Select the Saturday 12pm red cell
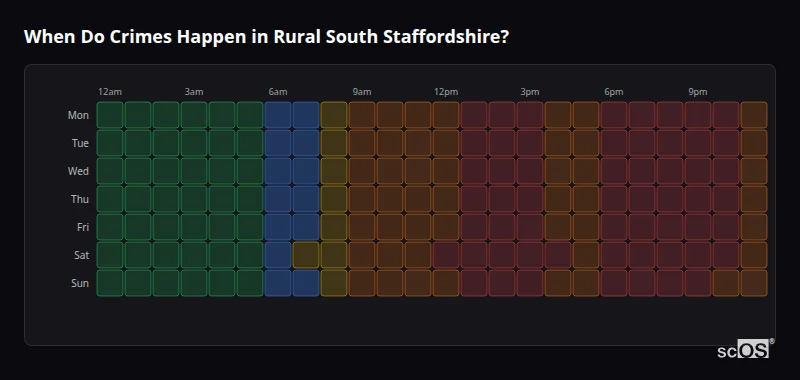 pyautogui.click(x=446, y=255)
